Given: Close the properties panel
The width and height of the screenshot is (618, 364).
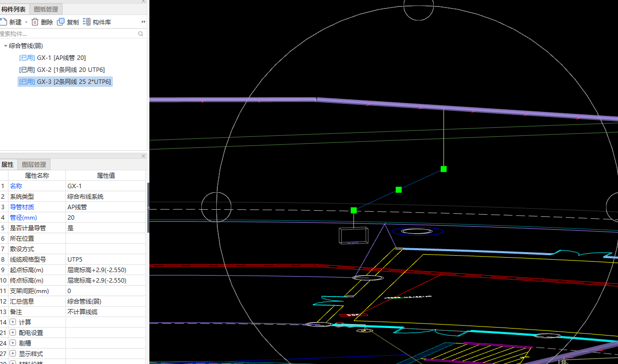Looking at the screenshot, I should [143, 156].
